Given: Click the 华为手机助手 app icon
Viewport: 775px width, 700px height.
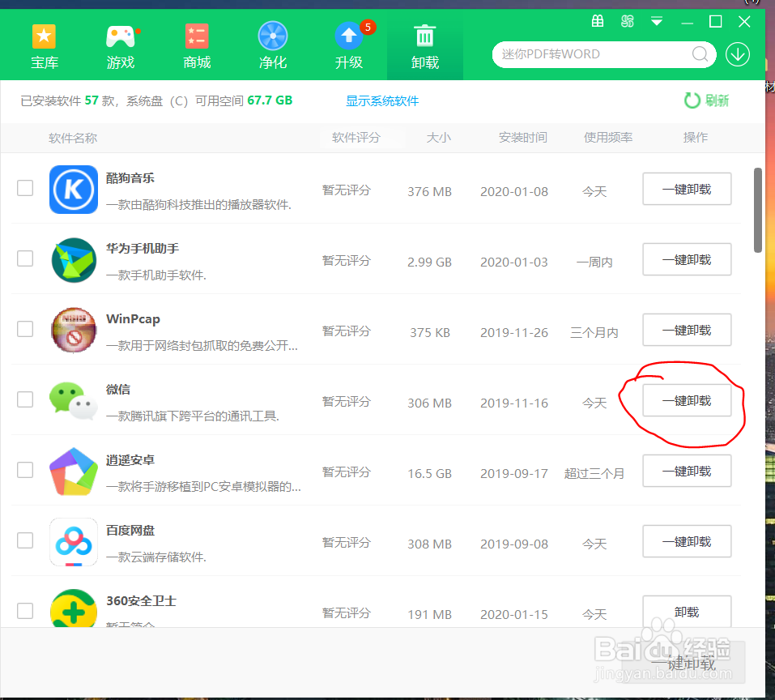Looking at the screenshot, I should click(74, 260).
